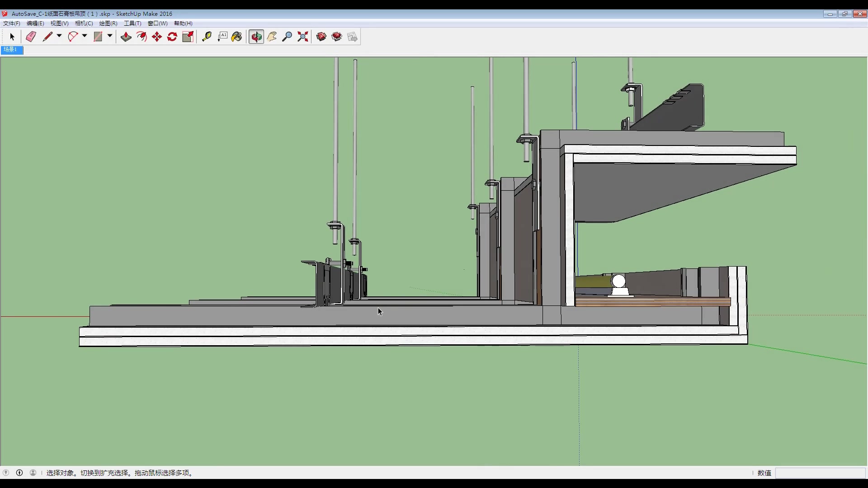
Task: Open the 窗口(W) menu
Action: [x=158, y=23]
